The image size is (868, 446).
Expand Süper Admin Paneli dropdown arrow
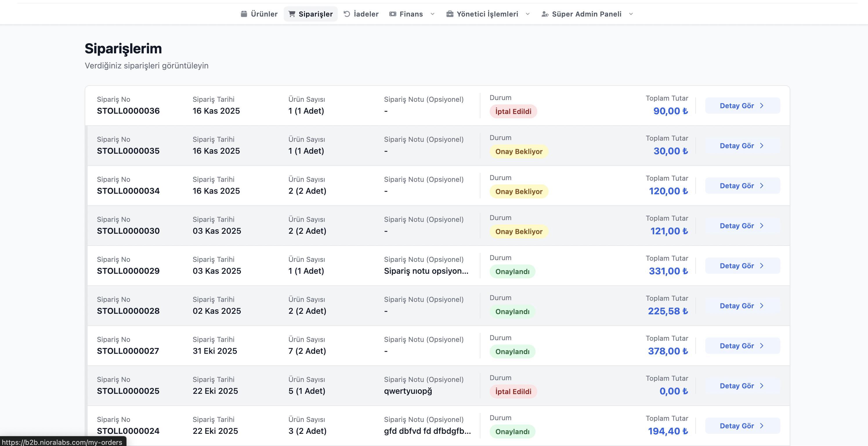pos(631,14)
